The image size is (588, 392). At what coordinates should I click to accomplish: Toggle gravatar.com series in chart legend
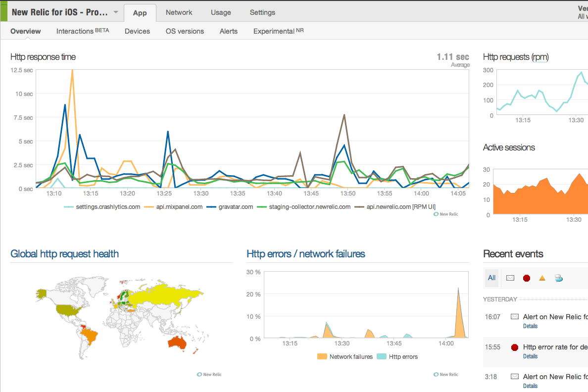231,207
